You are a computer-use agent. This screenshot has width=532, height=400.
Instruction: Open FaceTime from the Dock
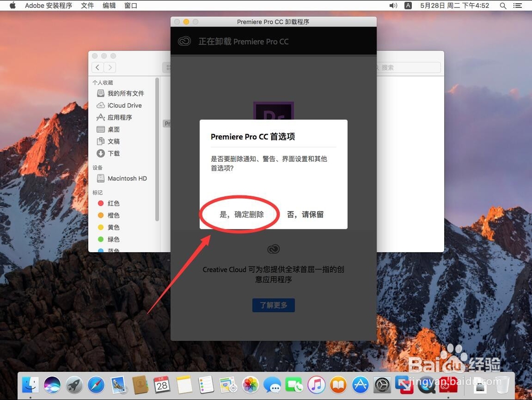pos(294,385)
